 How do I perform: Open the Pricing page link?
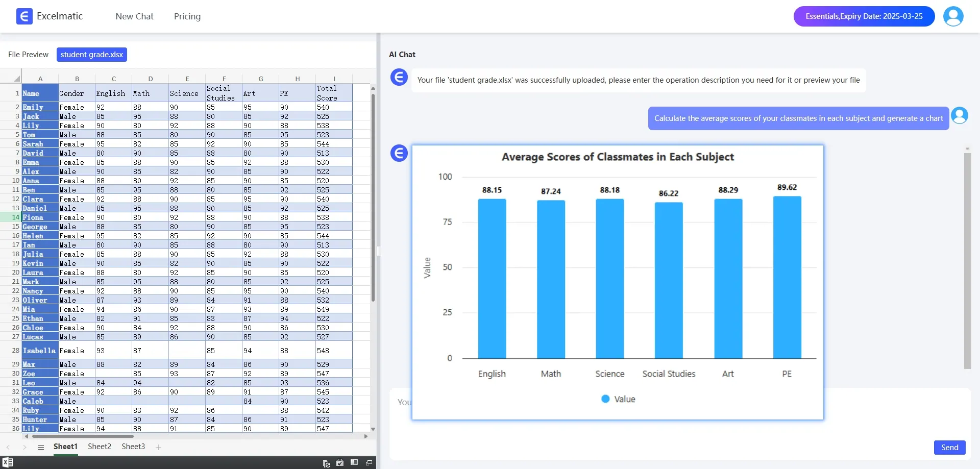pyautogui.click(x=187, y=16)
